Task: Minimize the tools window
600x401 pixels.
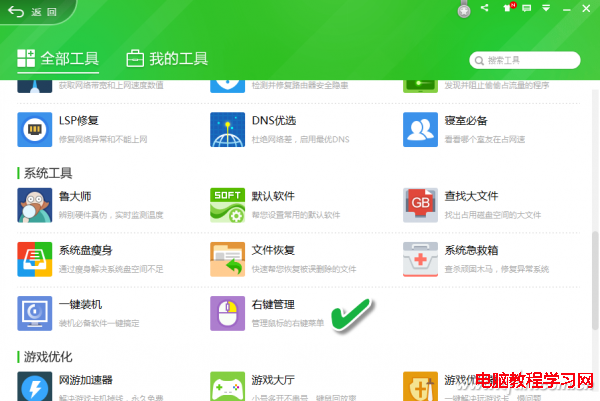Action: click(567, 8)
